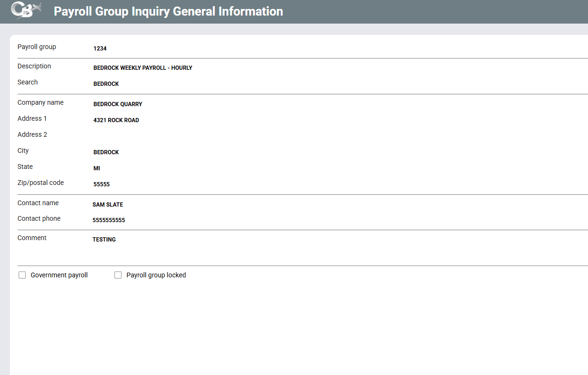Select the Contact name SAM SLATE
The width and height of the screenshot is (588, 375).
tap(108, 205)
